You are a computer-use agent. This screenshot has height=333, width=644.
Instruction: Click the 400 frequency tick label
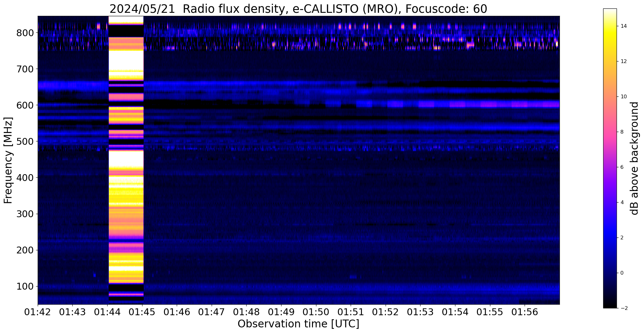coord(25,178)
